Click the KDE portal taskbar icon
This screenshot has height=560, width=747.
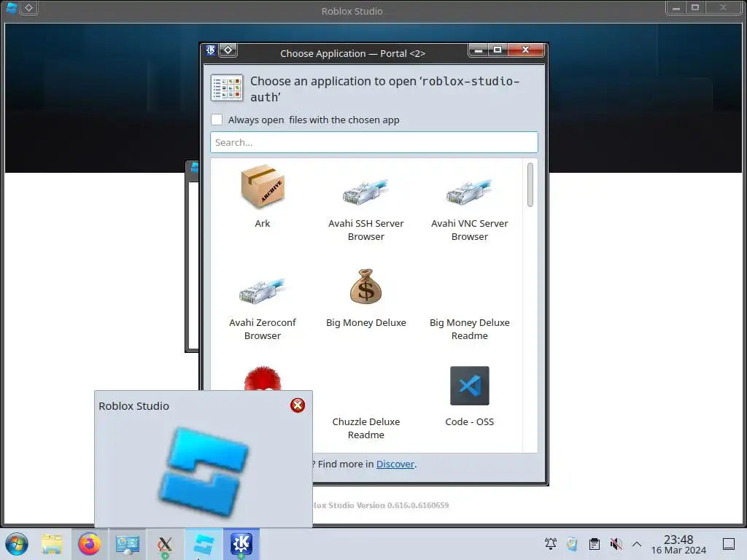241,544
